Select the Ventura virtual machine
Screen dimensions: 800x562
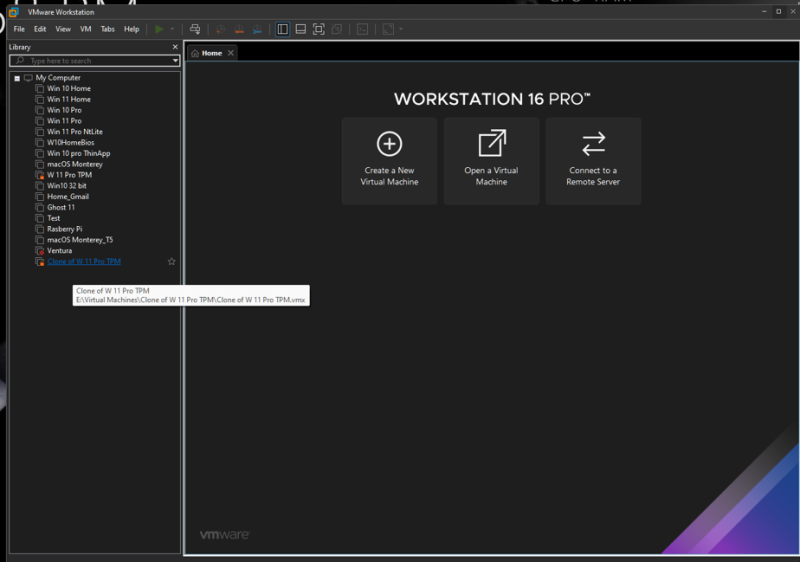click(59, 250)
